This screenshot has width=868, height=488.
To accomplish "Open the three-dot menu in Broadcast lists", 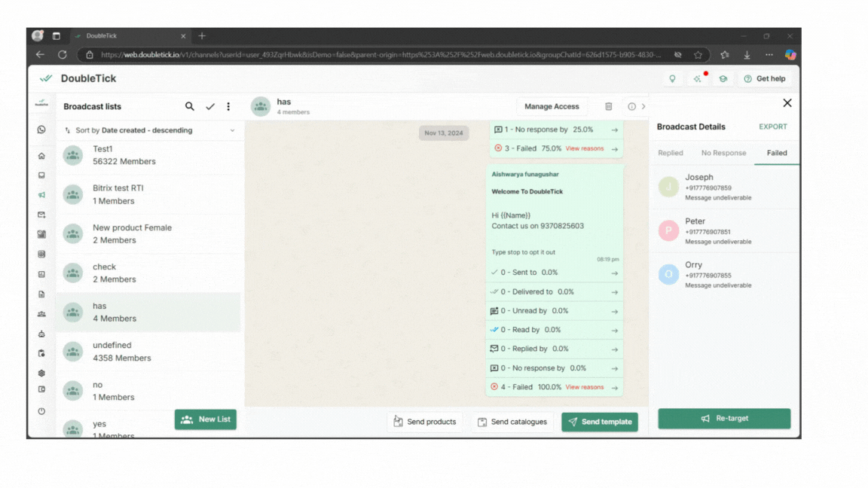I will [x=228, y=107].
